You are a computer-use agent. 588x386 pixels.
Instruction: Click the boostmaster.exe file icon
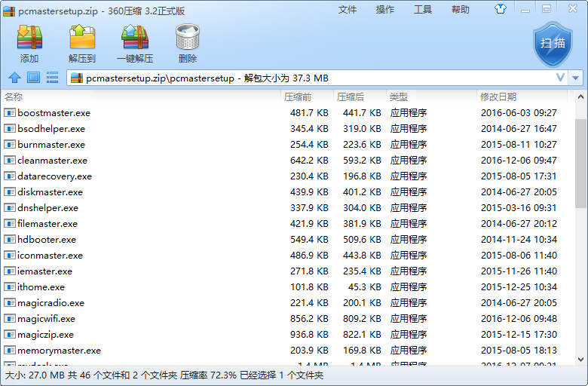[x=10, y=112]
